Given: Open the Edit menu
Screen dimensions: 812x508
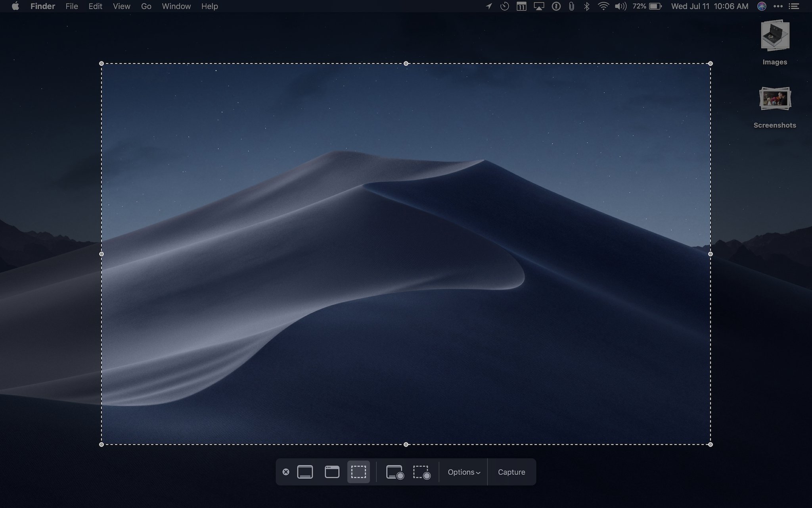Looking at the screenshot, I should [95, 6].
